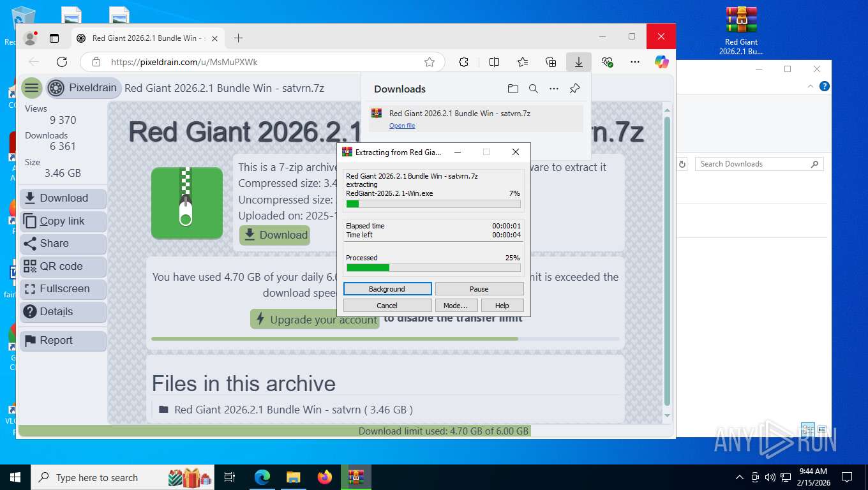868x490 pixels.
Task: Pause the WinRAR extraction
Action: coord(479,289)
